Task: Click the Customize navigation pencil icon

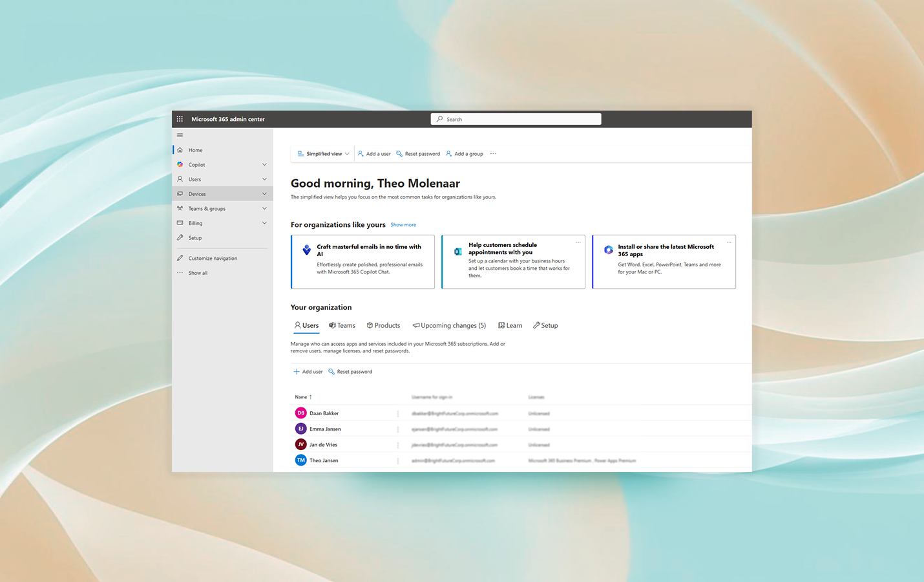Action: coord(180,258)
